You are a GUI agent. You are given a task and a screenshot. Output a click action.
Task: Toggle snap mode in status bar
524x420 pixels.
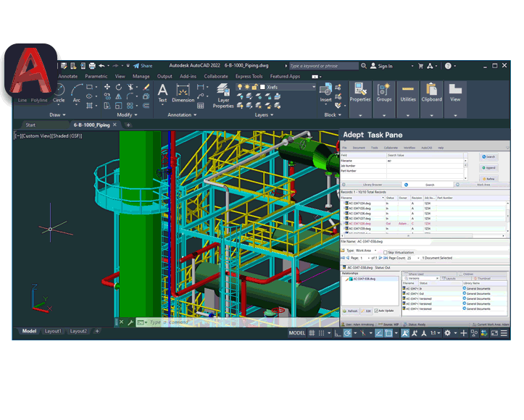pos(322,333)
